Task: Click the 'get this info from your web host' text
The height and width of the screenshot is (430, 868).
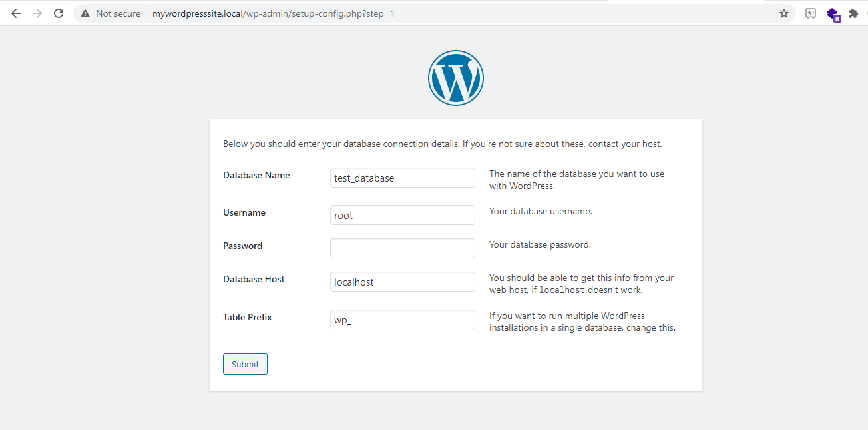Action: [581, 284]
